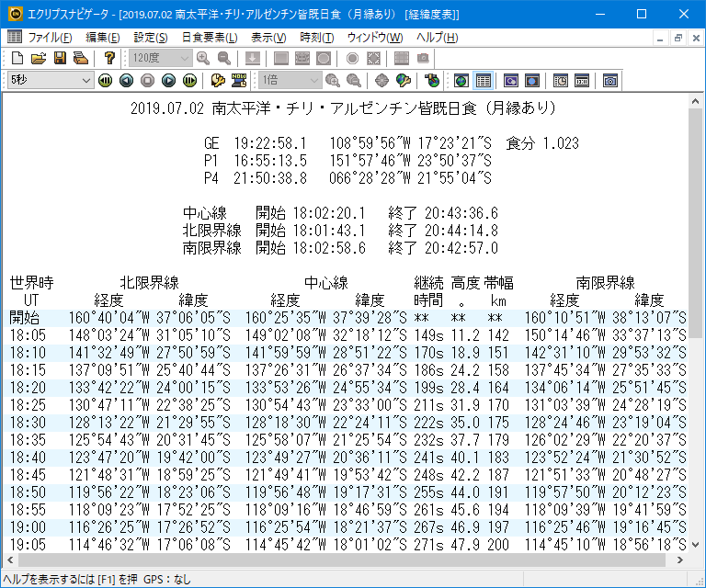Screen dimensions: 706x588
Task: Click the NOW current-time icon
Action: pyautogui.click(x=239, y=81)
